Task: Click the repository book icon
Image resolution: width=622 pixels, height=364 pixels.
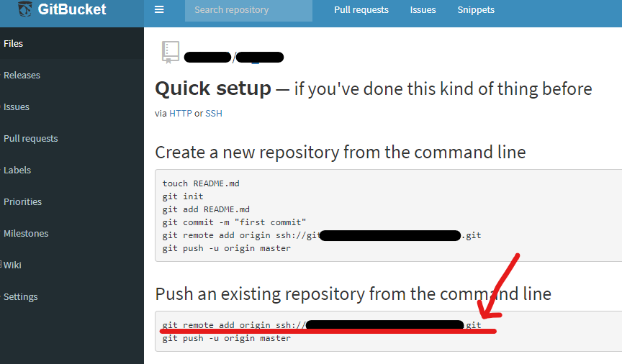Action: point(170,52)
